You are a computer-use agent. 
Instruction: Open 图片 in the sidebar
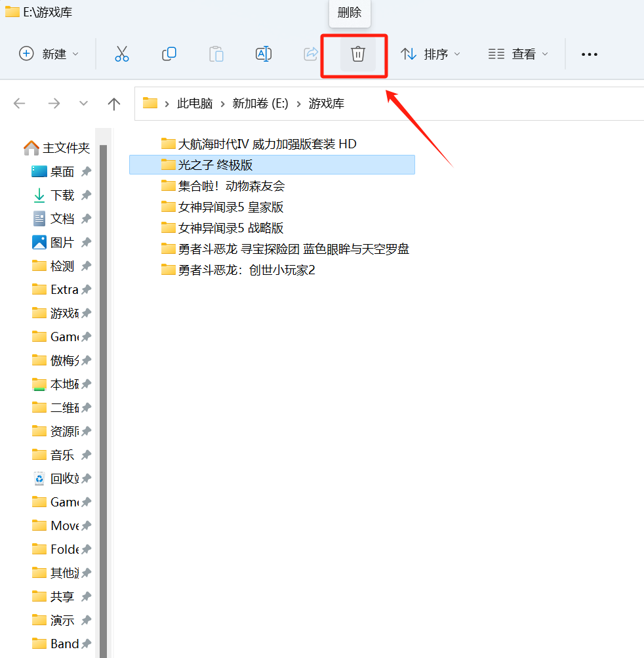(x=62, y=242)
